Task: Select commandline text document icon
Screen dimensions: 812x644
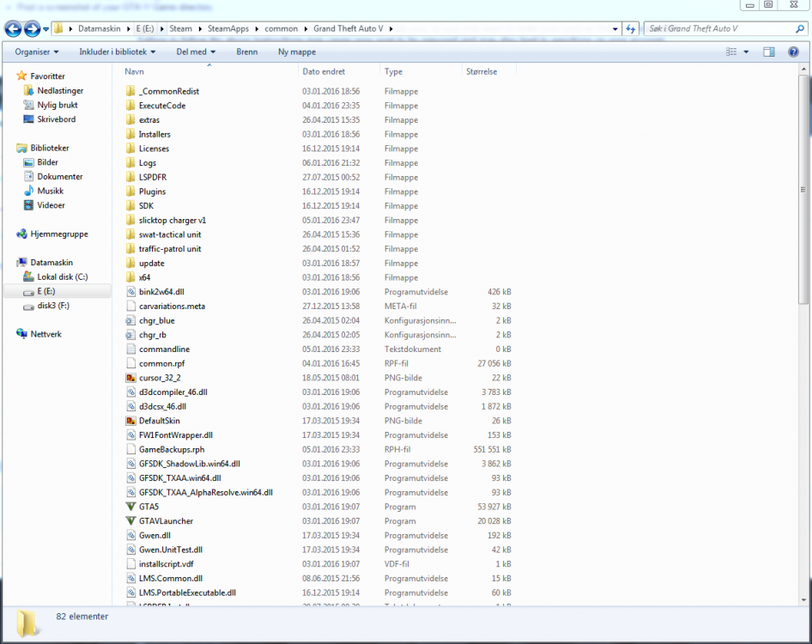Action: coord(131,349)
